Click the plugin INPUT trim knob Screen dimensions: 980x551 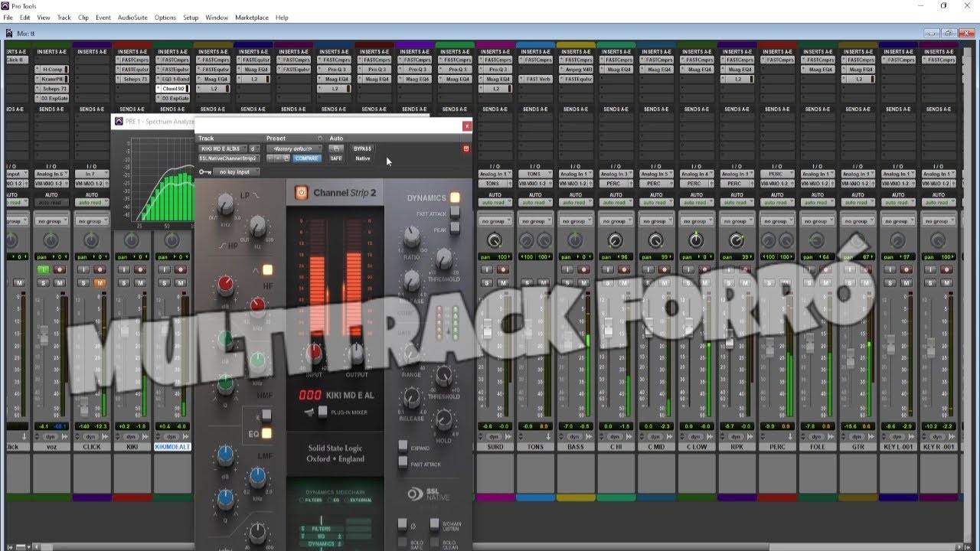click(x=313, y=353)
